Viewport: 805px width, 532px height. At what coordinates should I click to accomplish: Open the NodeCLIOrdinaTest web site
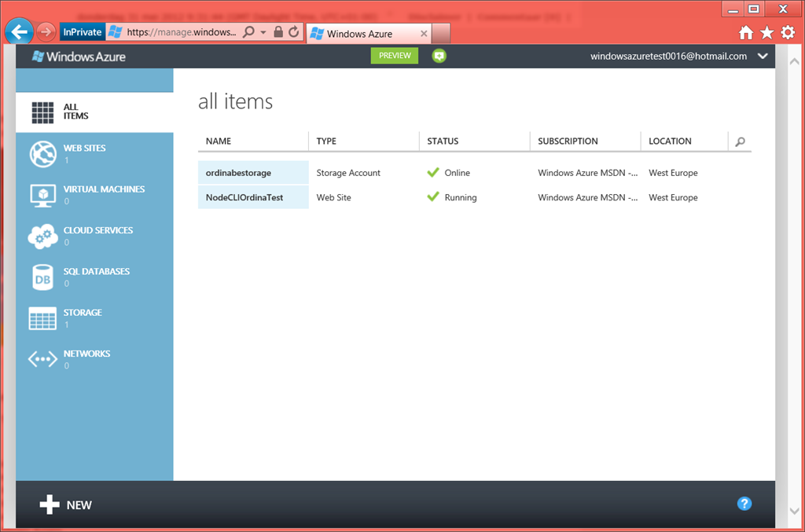[x=244, y=198]
